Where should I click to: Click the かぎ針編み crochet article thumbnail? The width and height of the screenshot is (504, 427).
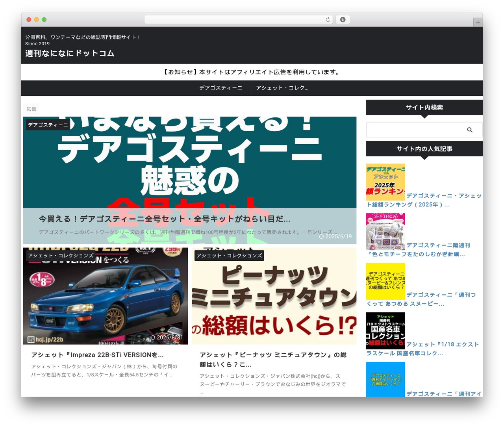tap(385, 232)
